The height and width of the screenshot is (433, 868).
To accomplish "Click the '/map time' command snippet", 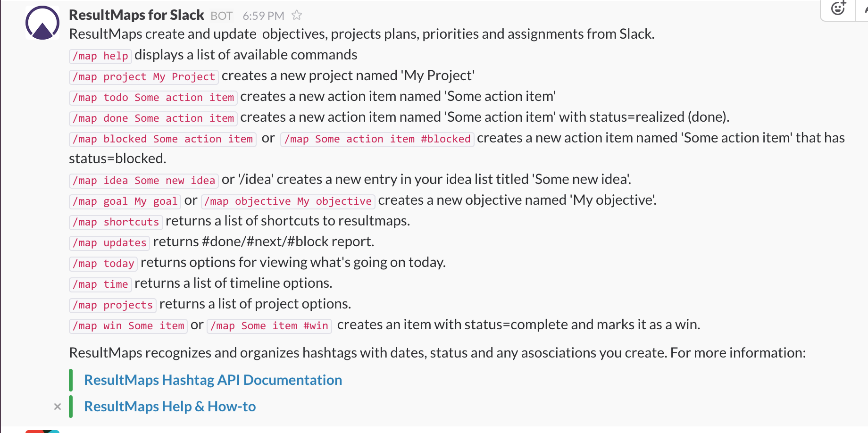I will pyautogui.click(x=100, y=284).
